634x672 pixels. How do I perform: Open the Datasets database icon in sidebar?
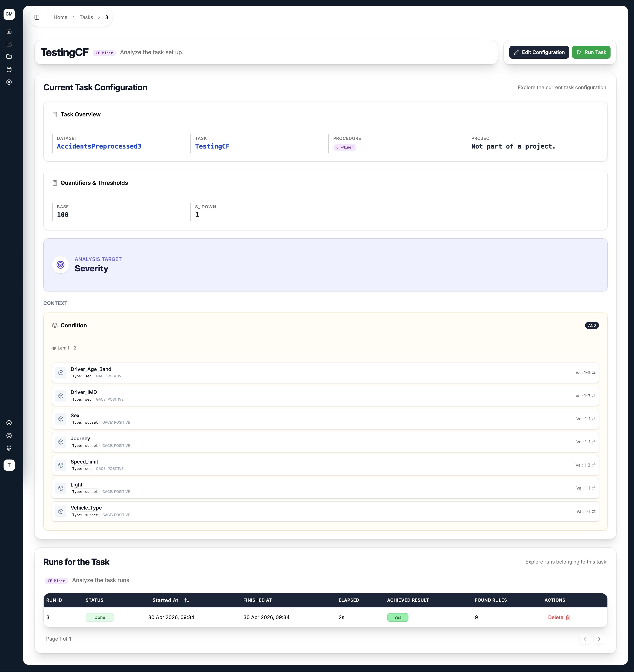pos(9,69)
